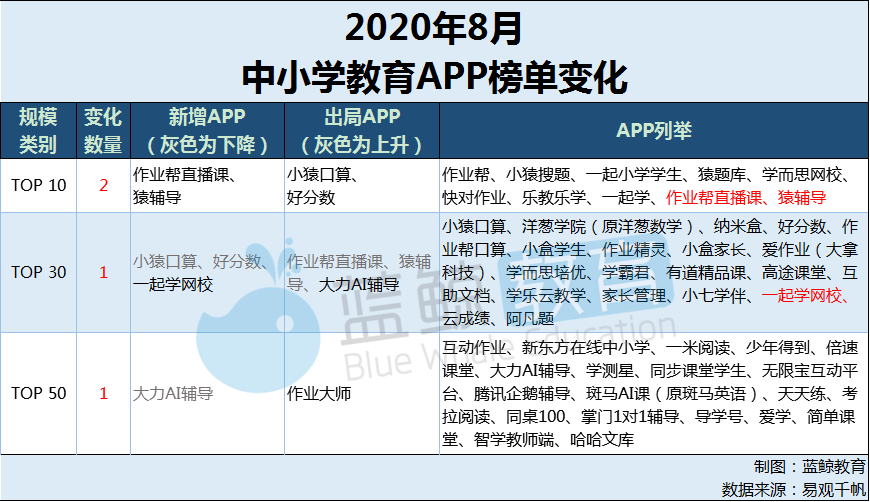Click the 制图：蓝鲸教育 credit
The width and height of the screenshot is (870, 502).
tap(810, 466)
